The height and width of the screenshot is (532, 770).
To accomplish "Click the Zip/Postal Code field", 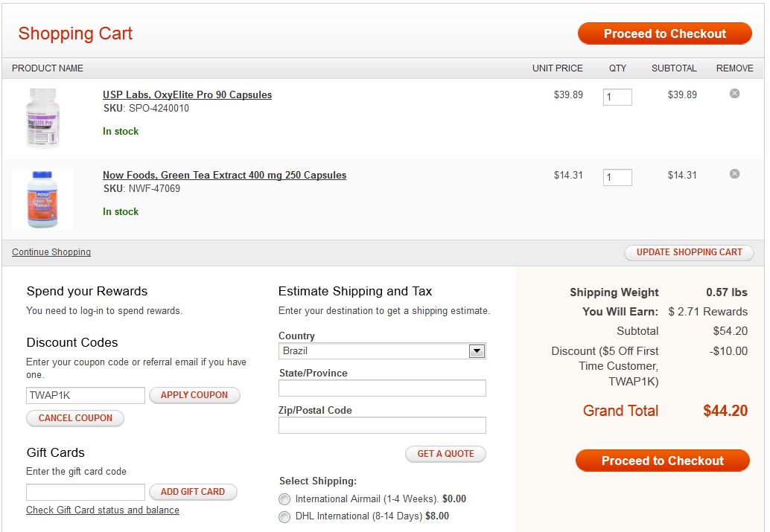I will point(382,425).
